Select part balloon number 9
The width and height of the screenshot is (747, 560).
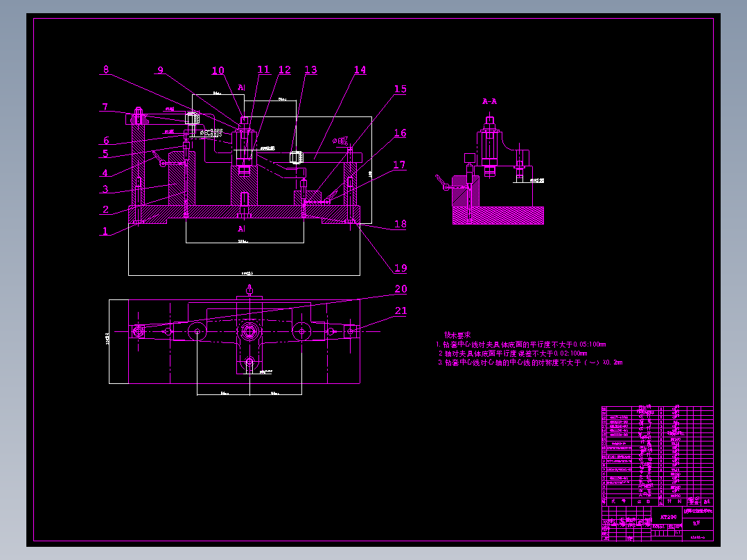[161, 70]
